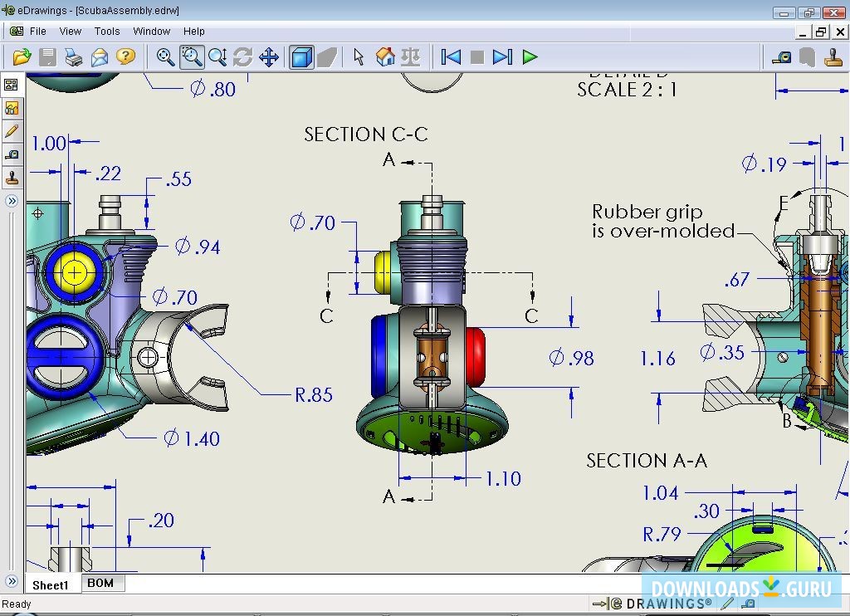Toggle the standard view orientation home icon
This screenshot has height=616, width=850.
coord(383,57)
